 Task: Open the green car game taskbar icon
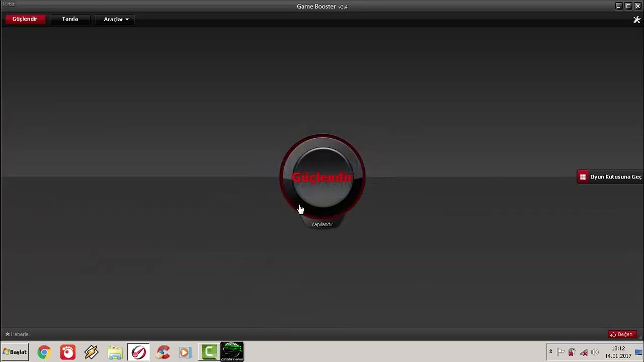[232, 352]
